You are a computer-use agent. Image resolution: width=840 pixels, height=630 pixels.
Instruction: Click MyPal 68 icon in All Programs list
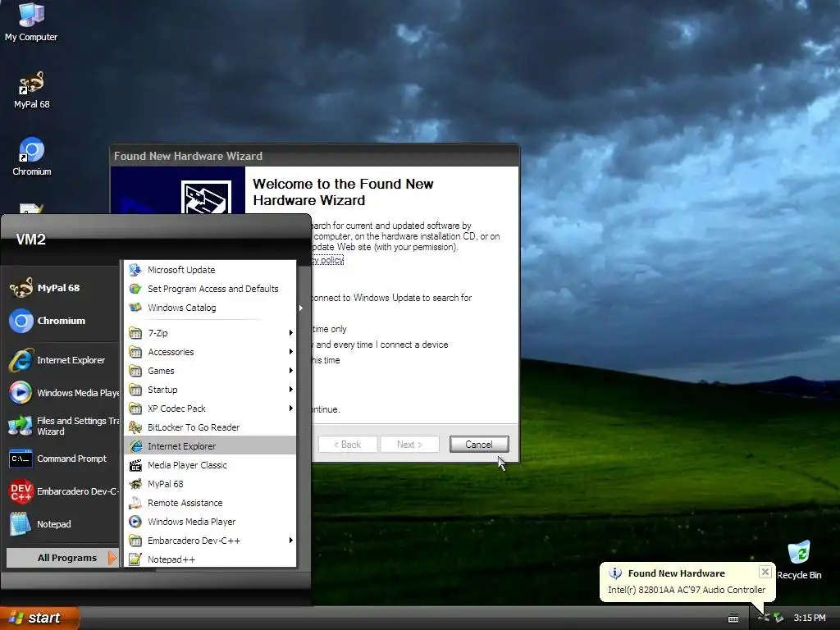pos(135,484)
